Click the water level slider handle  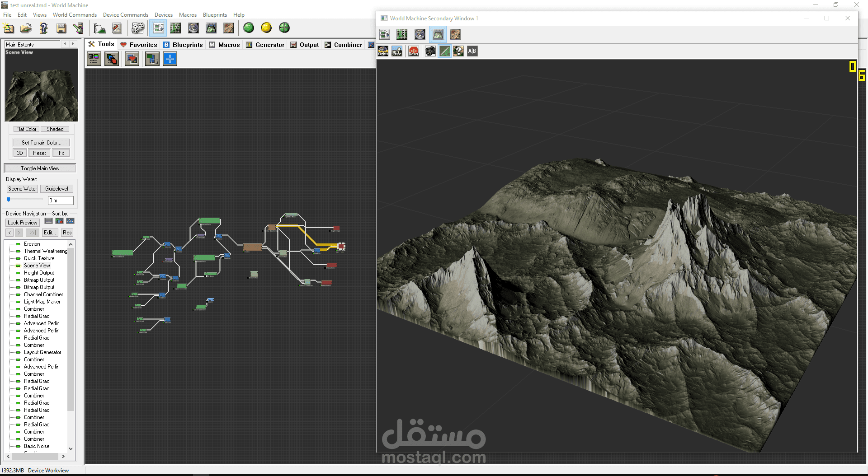9,200
